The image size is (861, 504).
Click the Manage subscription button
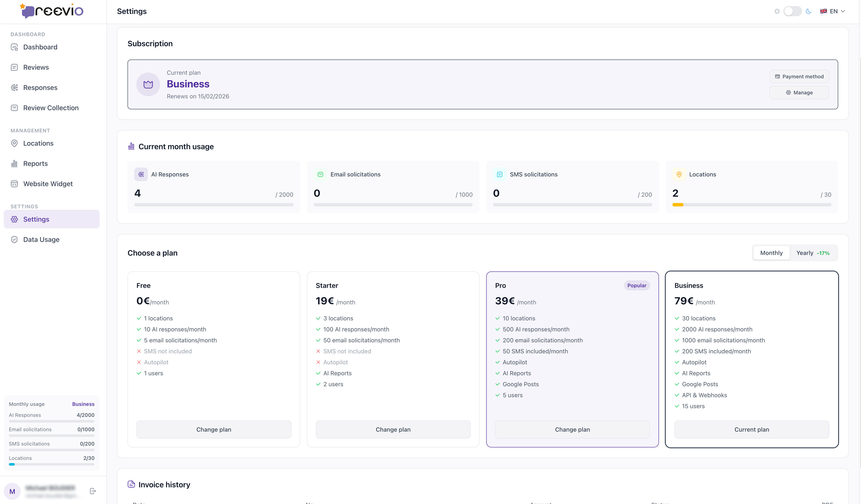(x=799, y=92)
